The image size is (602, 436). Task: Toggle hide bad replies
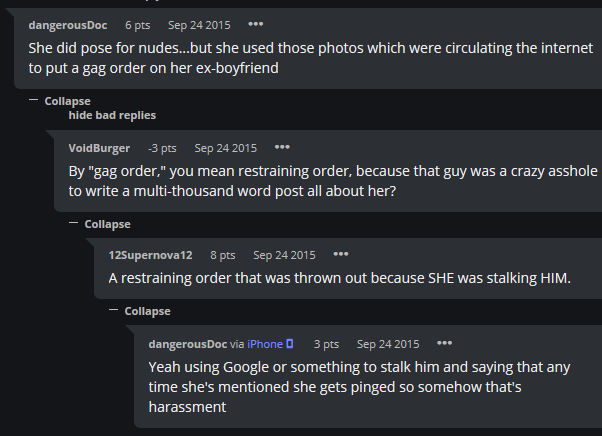[112, 115]
